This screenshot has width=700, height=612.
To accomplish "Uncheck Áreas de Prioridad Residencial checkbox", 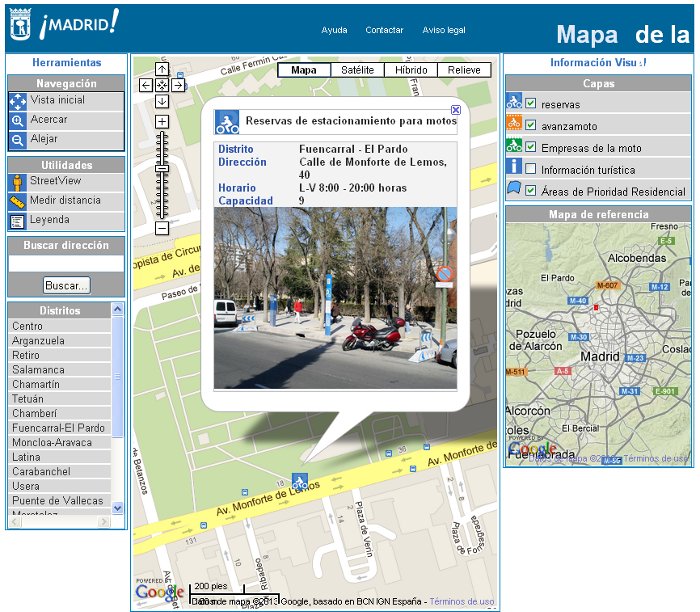I will coord(530,191).
